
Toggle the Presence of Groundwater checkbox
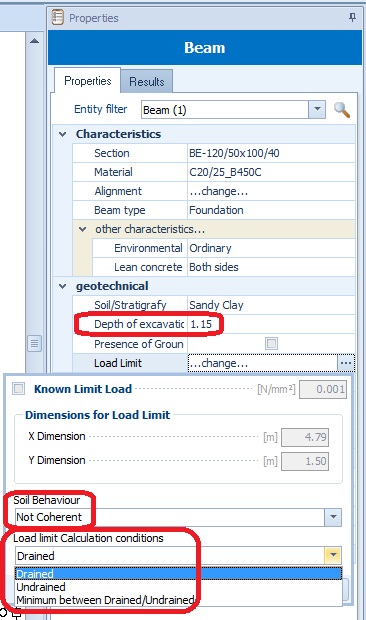(x=271, y=343)
